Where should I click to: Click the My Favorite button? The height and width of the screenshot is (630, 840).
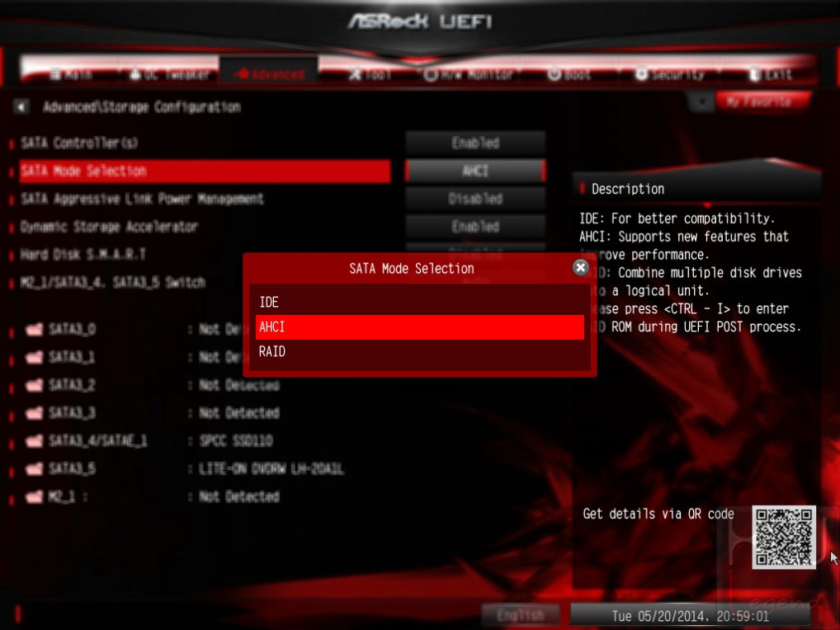pyautogui.click(x=758, y=101)
